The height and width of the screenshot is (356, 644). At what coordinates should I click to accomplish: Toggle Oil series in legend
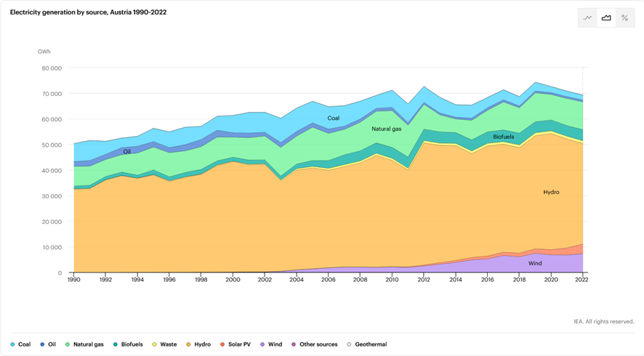click(x=48, y=344)
